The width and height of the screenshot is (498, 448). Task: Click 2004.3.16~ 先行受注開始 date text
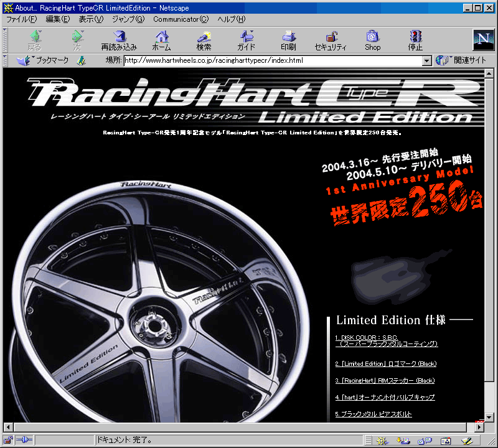[380, 161]
